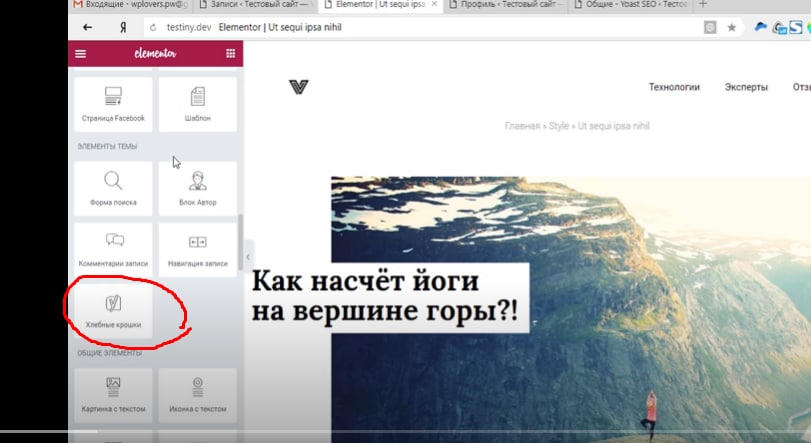The image size is (811, 443).
Task: Open the Технологии menu item
Action: point(674,87)
